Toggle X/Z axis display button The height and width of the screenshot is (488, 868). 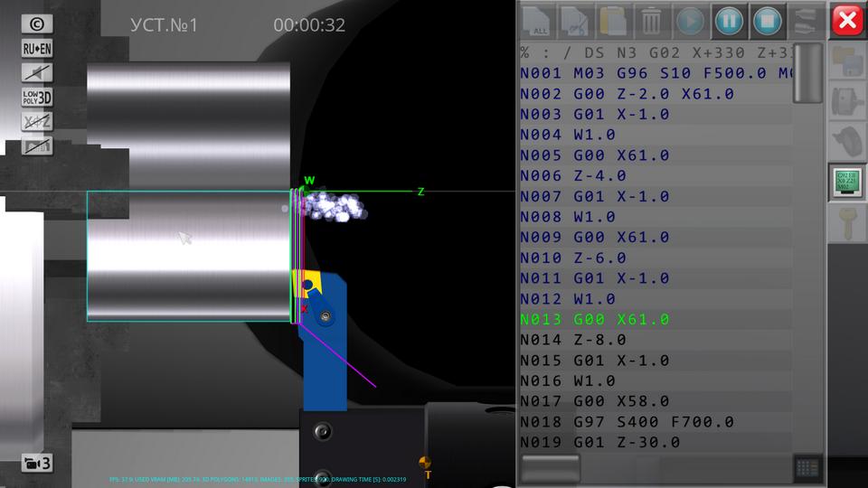[37, 122]
